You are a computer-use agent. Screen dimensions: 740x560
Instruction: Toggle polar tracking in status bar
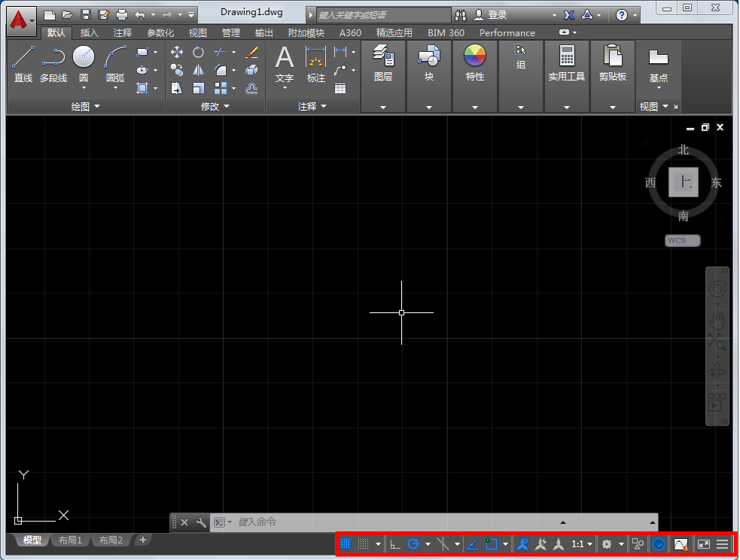pyautogui.click(x=413, y=544)
